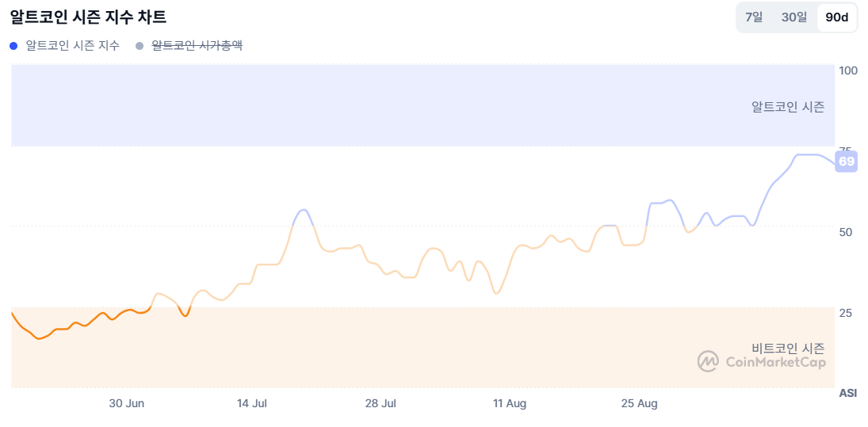
Task: Click the ASI axis label
Action: pos(847,393)
